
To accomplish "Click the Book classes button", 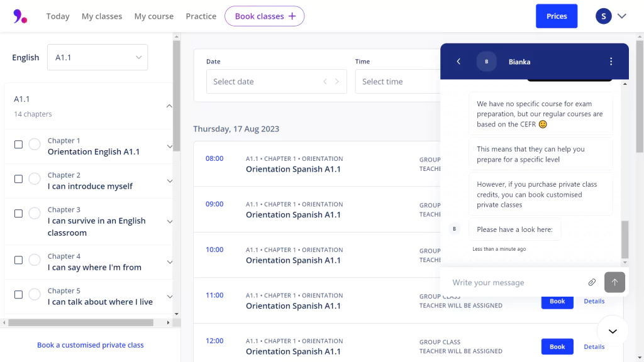I will pyautogui.click(x=265, y=16).
